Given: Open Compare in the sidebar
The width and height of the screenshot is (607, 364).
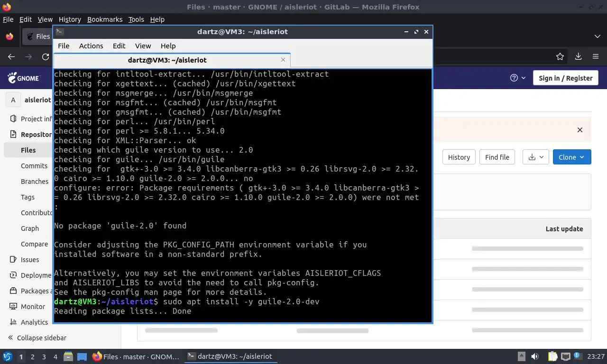Looking at the screenshot, I should click(34, 244).
